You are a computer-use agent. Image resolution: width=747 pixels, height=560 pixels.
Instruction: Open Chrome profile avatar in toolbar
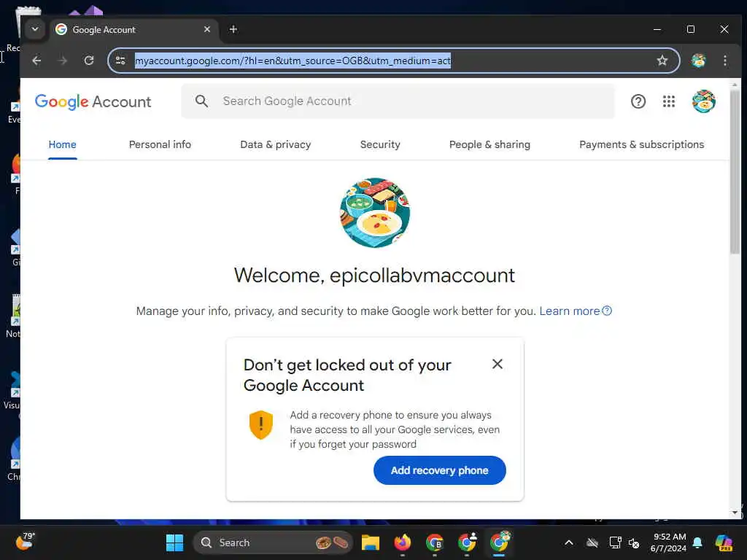pyautogui.click(x=698, y=61)
